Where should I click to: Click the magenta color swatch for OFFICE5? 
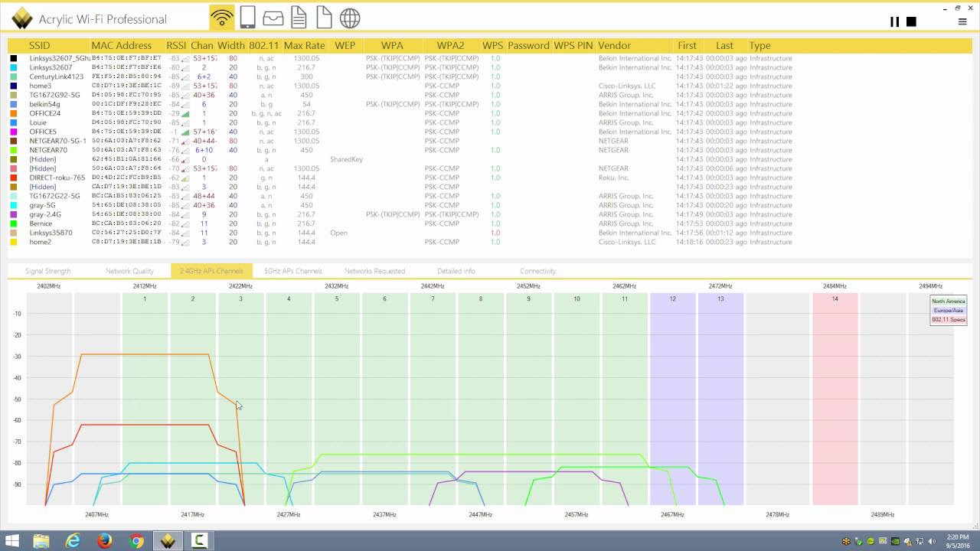pyautogui.click(x=14, y=132)
